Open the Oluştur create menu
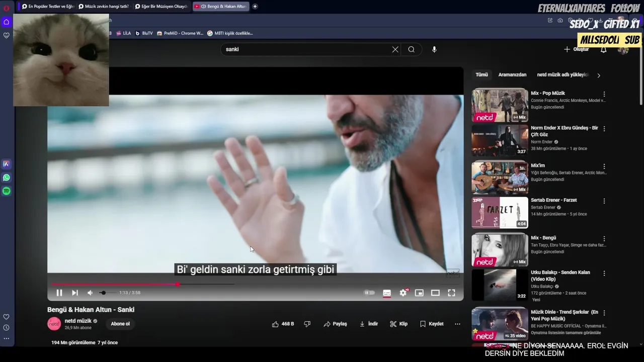The height and width of the screenshot is (362, 644). (577, 49)
